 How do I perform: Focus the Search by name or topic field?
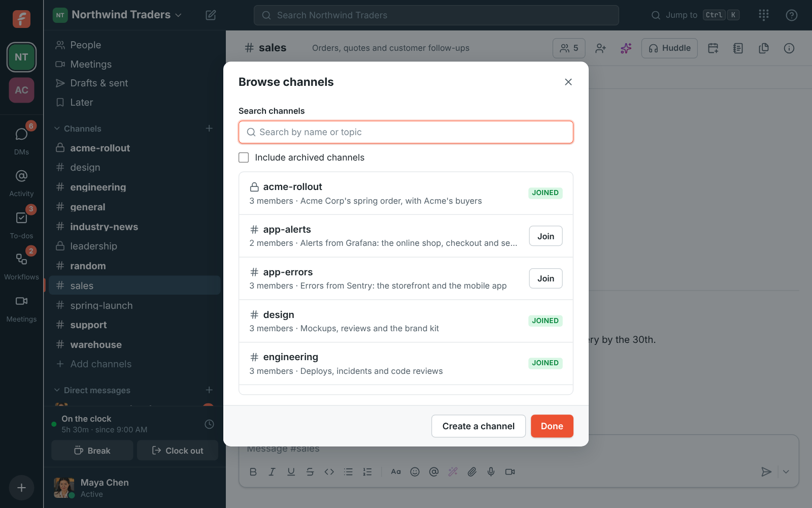coord(406,132)
